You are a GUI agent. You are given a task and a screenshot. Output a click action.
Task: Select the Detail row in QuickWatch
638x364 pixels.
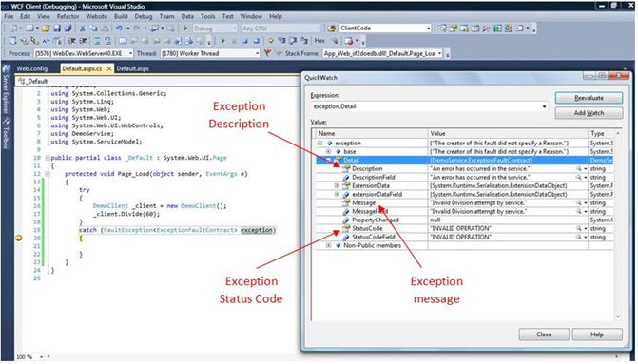click(x=464, y=160)
